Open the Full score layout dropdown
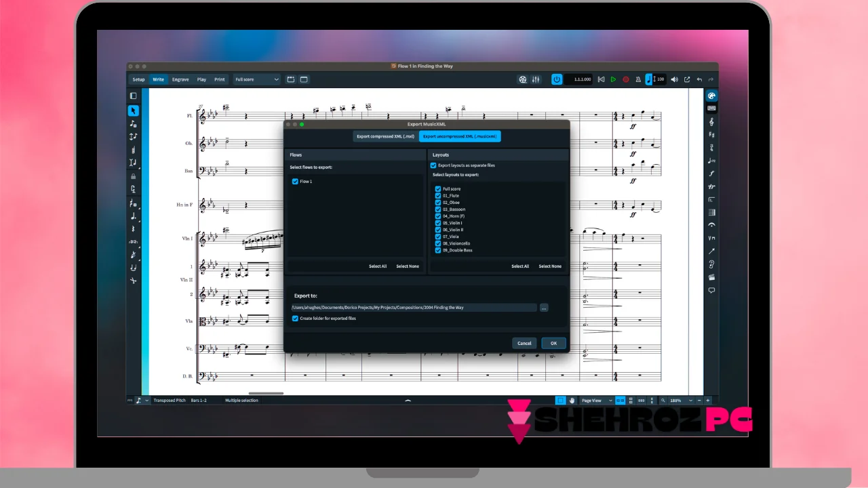Viewport: 868px width, 488px height. pos(256,79)
